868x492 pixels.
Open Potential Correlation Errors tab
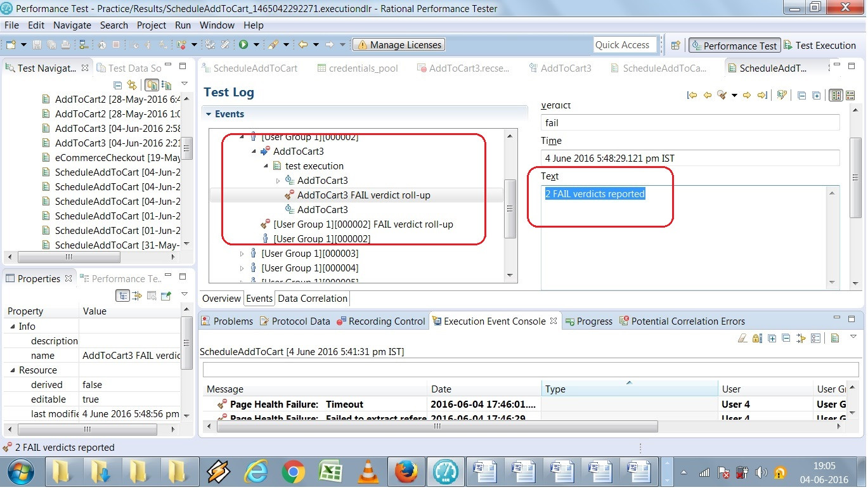(682, 321)
